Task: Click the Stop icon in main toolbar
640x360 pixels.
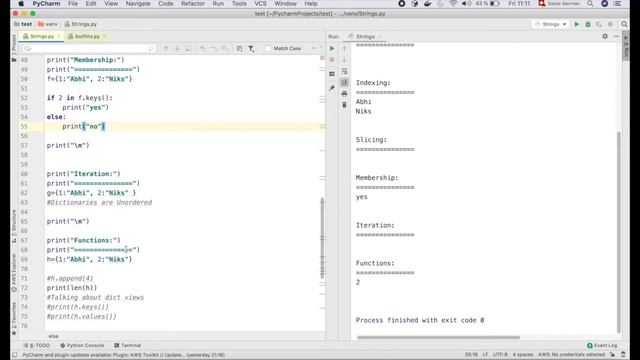Action: tap(610, 24)
